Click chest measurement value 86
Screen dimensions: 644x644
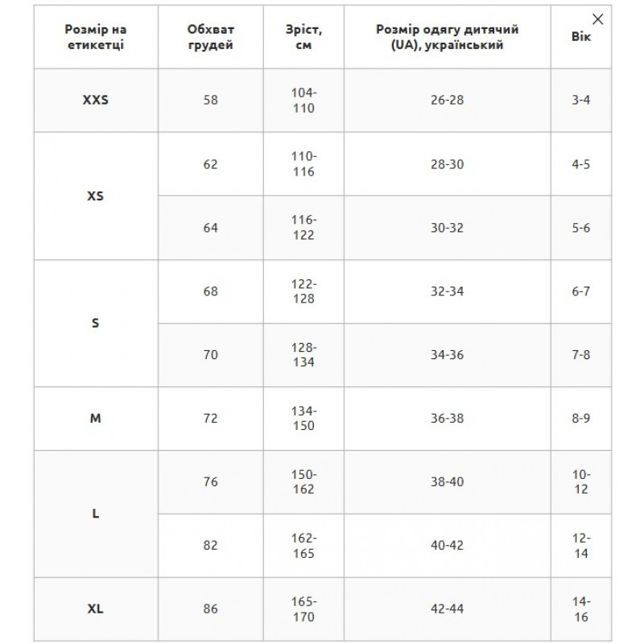pyautogui.click(x=211, y=609)
